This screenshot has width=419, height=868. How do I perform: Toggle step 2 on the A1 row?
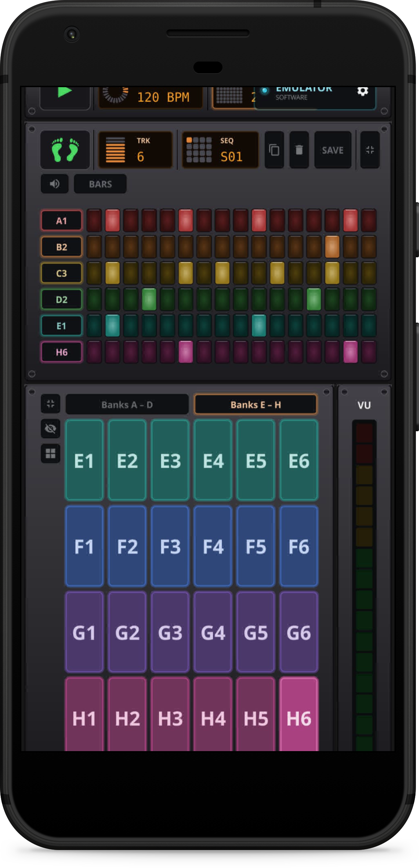(x=112, y=220)
